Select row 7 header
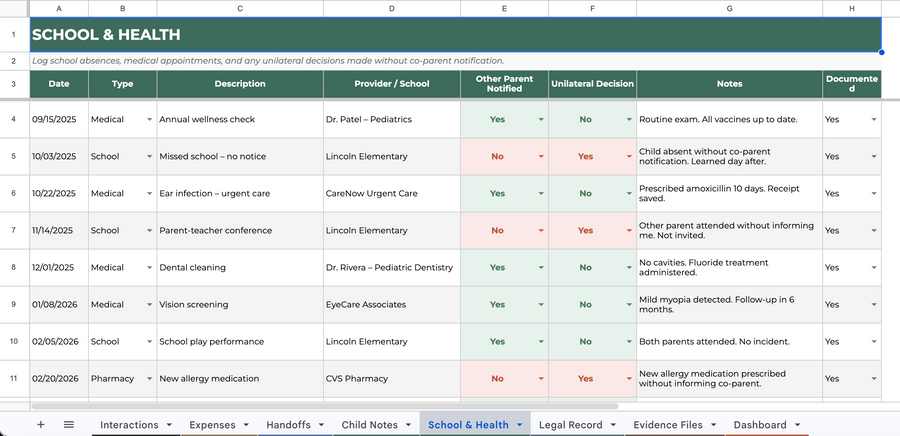This screenshot has width=900, height=436. [14, 231]
